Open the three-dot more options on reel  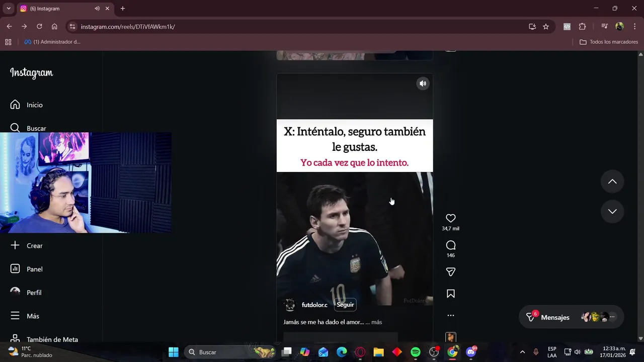451,316
